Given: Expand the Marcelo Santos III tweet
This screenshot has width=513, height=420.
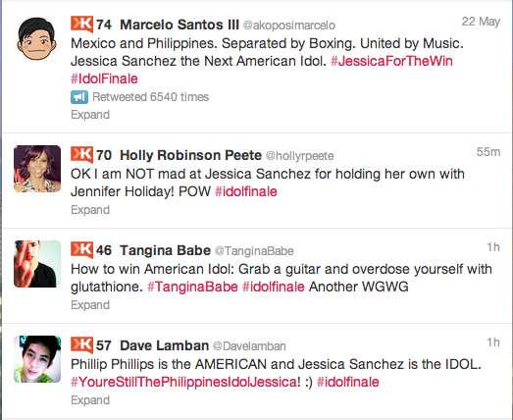Looking at the screenshot, I should pos(90,115).
